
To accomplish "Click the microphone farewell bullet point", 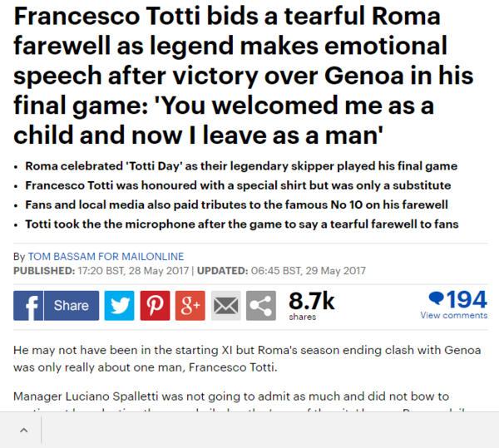I will tap(241, 224).
